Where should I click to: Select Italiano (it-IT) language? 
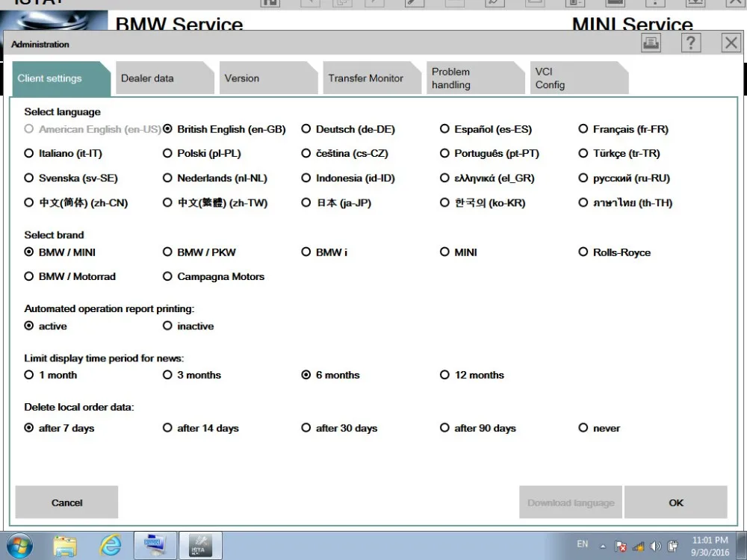63,153
